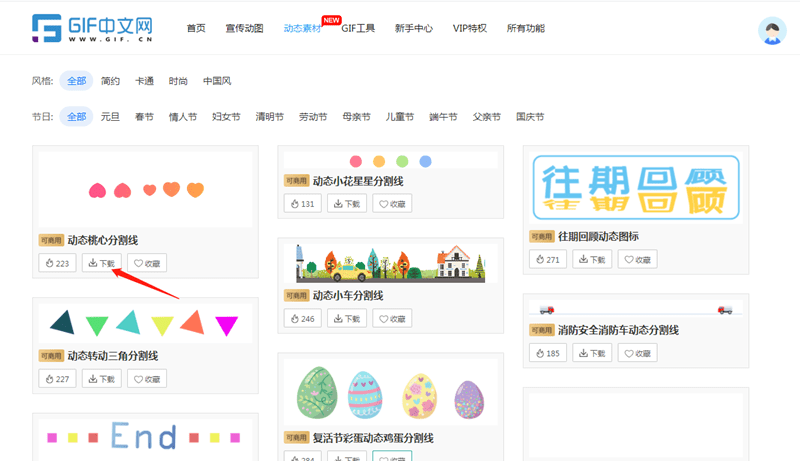Favorite the 消防安全消防车动态分割线 item
This screenshot has height=461, width=800.
click(x=638, y=353)
